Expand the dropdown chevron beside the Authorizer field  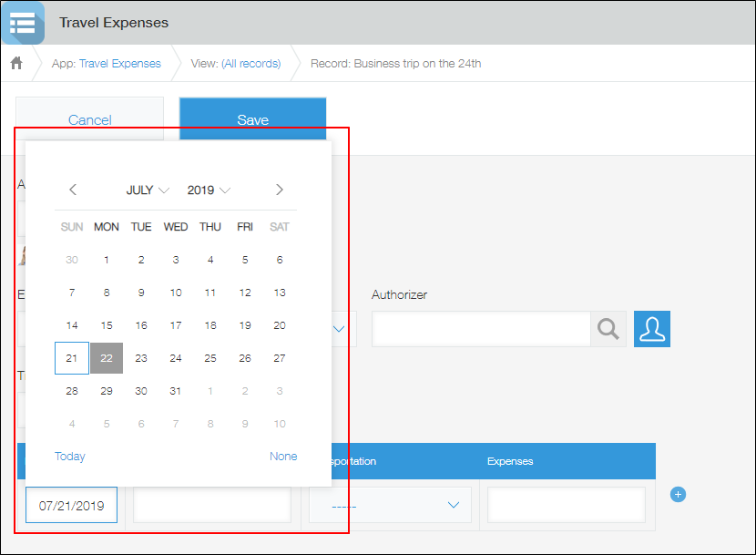[339, 329]
